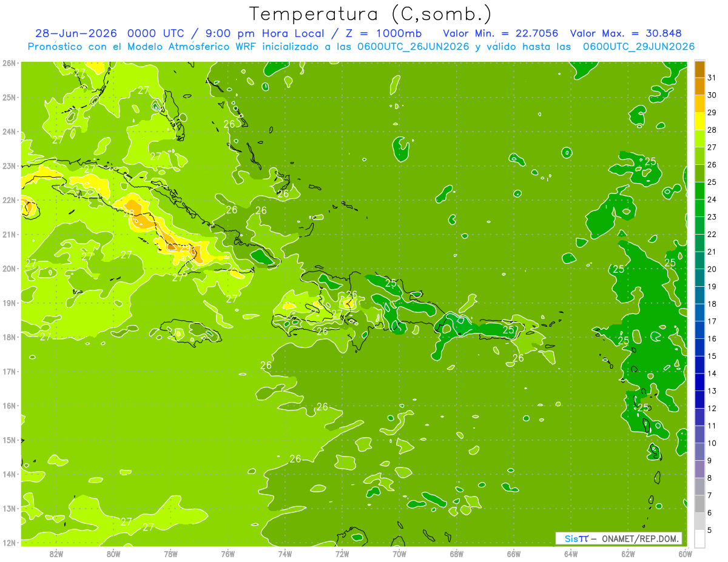Click the color scale label "20"

712,269
